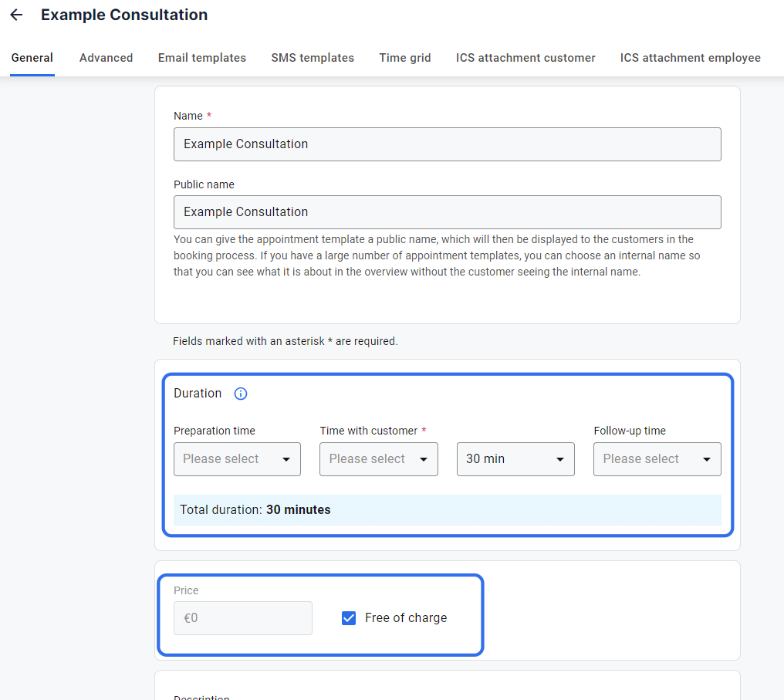This screenshot has width=784, height=700.
Task: Click the back arrow icon
Action: coord(16,15)
